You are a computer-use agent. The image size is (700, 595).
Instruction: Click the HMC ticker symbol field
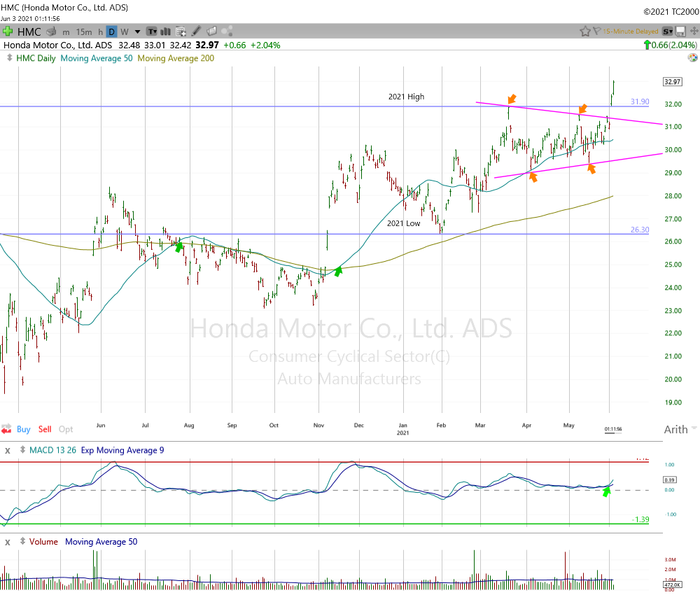tap(29, 31)
